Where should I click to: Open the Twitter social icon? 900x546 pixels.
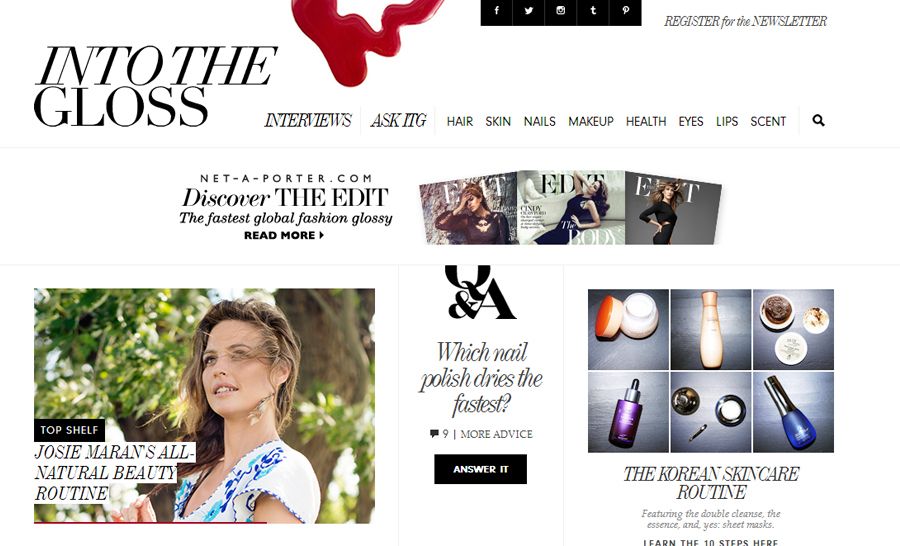coord(529,10)
